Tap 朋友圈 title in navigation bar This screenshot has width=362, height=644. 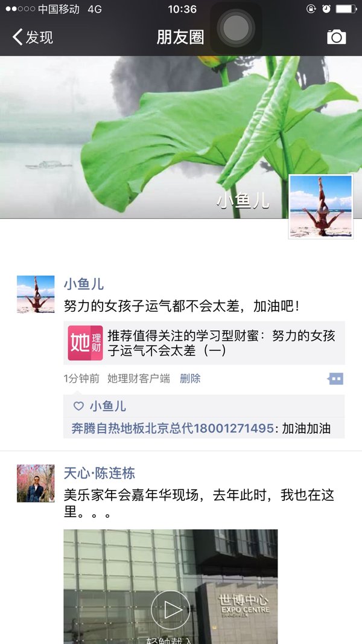[x=180, y=37]
